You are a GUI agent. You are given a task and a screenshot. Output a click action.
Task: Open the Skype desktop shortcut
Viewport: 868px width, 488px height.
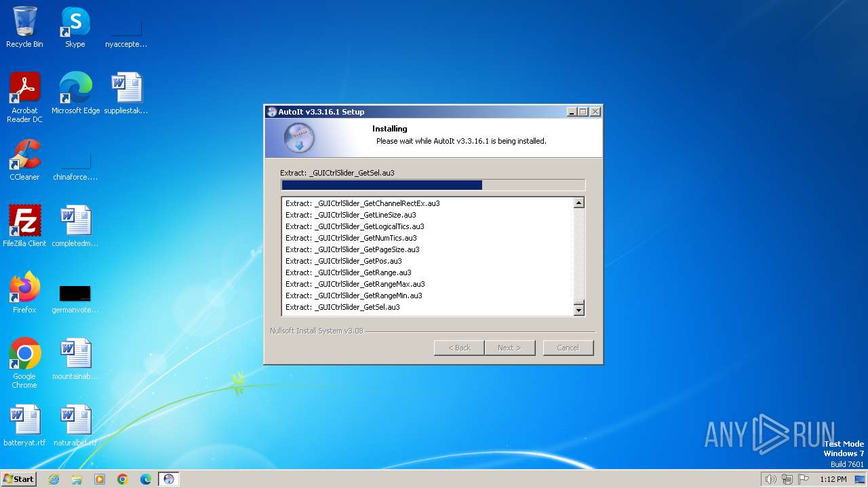click(x=75, y=27)
